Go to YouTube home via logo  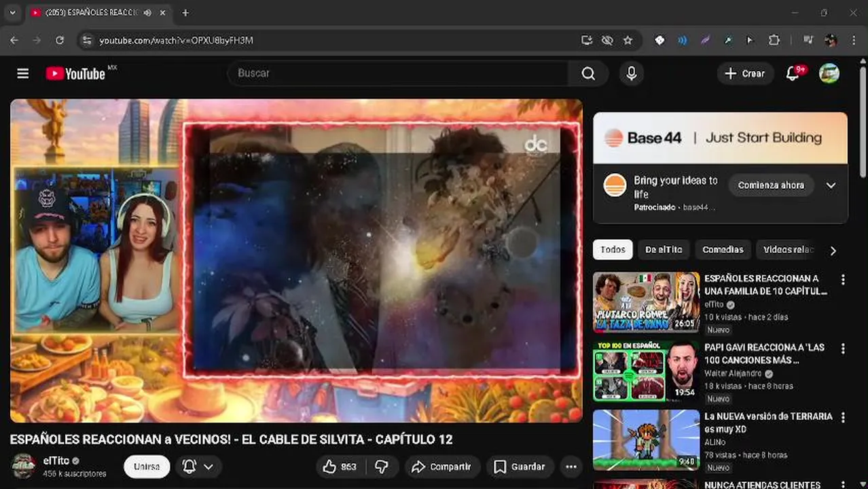(x=75, y=73)
